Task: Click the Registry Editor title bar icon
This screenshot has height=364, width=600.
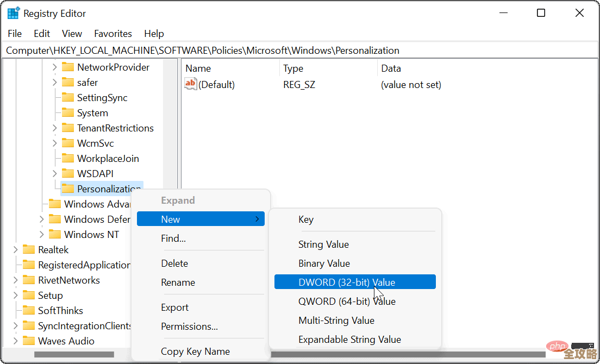Action: (12, 12)
